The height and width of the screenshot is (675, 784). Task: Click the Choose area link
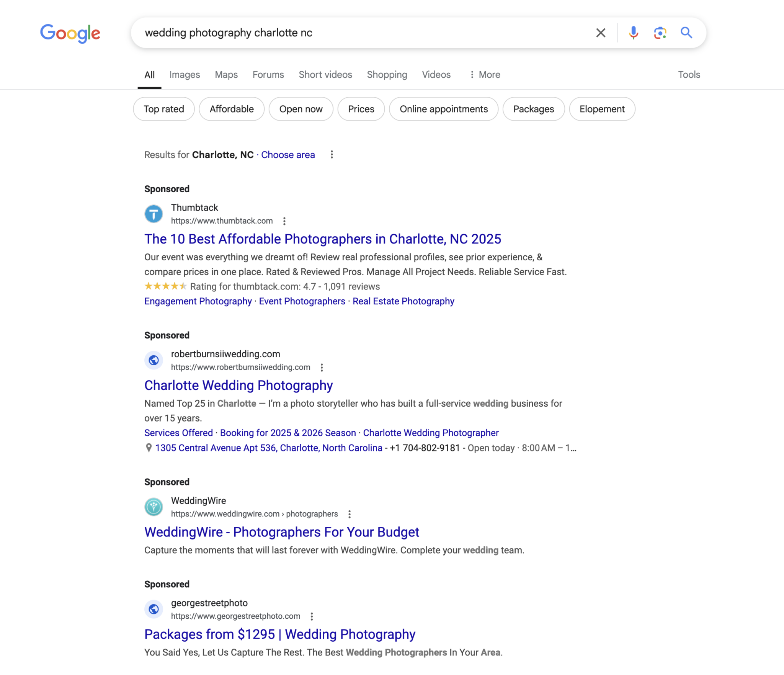(288, 155)
